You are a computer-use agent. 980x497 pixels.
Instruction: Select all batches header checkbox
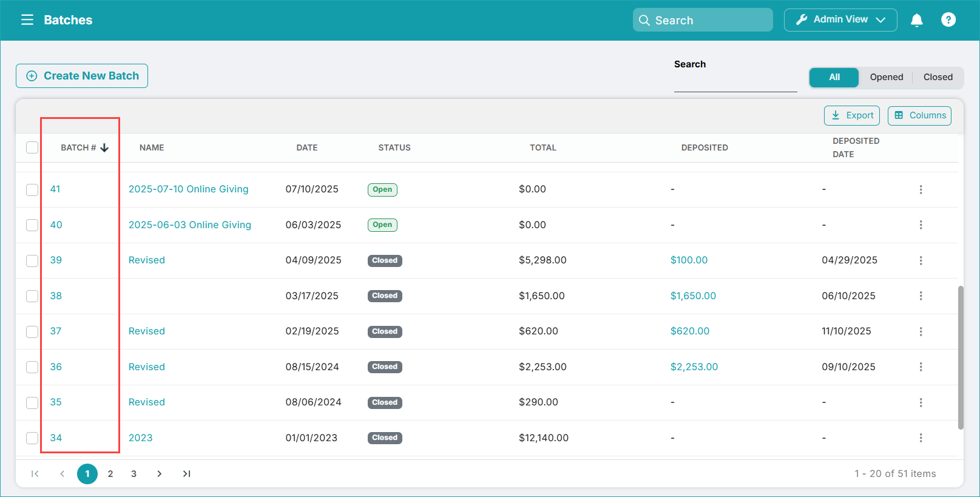(32, 147)
